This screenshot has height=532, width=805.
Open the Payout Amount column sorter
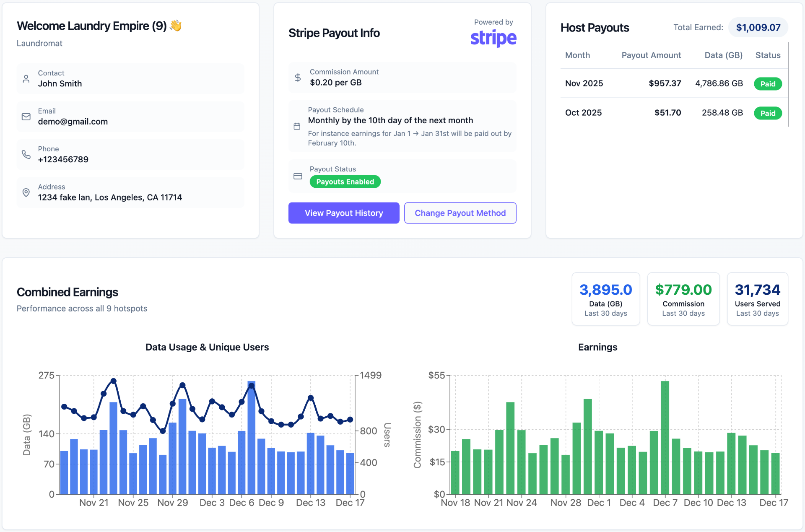click(651, 55)
